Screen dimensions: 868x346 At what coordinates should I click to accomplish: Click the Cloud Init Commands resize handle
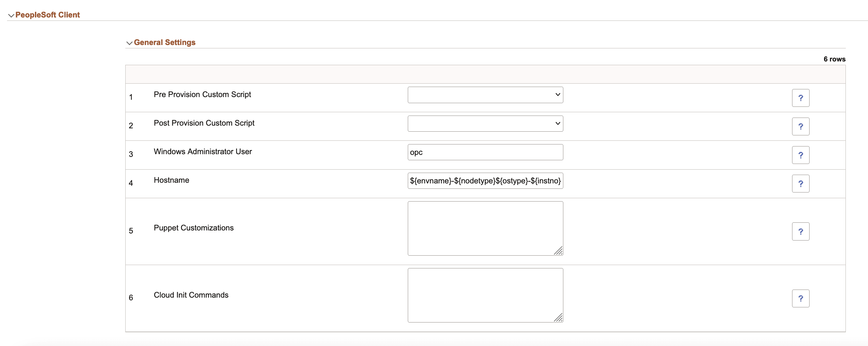pos(559,318)
